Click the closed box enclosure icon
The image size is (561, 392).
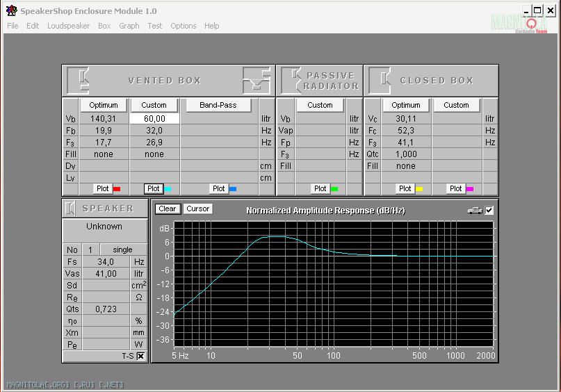pyautogui.click(x=380, y=81)
